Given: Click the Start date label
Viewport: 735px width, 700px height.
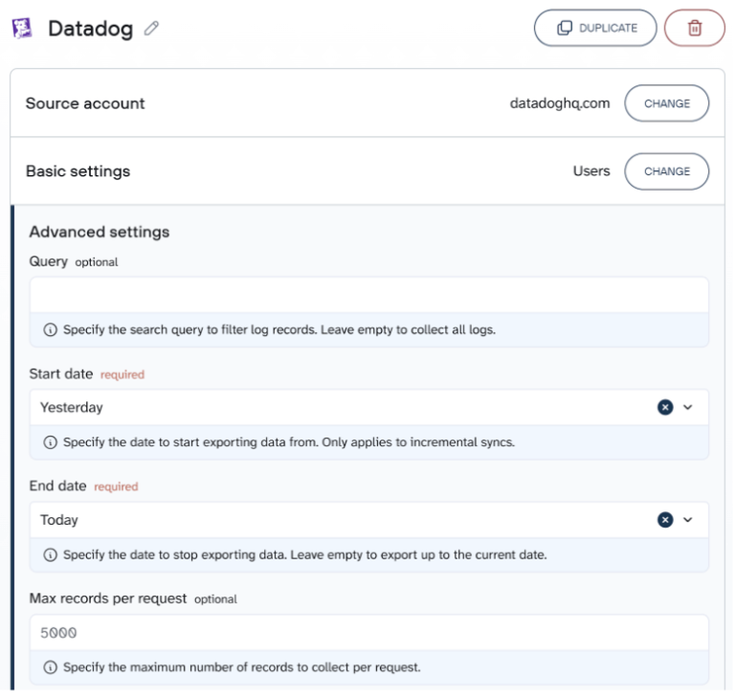Looking at the screenshot, I should pos(61,373).
